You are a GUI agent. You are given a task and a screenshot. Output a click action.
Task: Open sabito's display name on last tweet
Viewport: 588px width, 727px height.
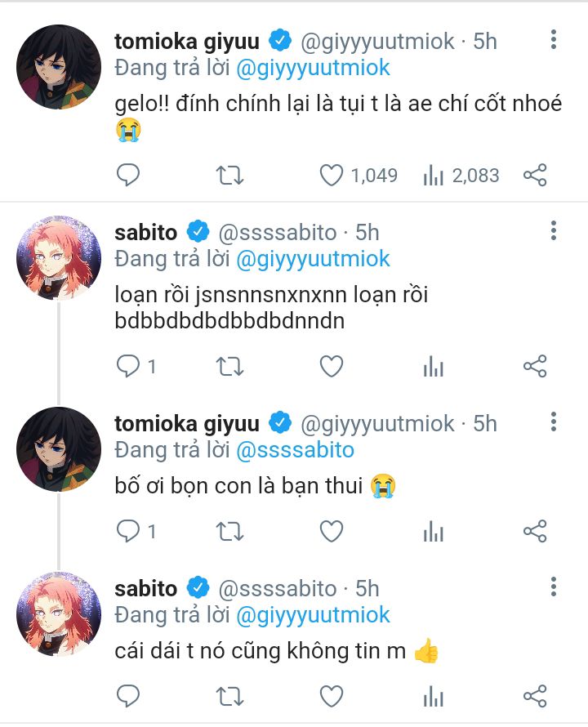point(146,588)
